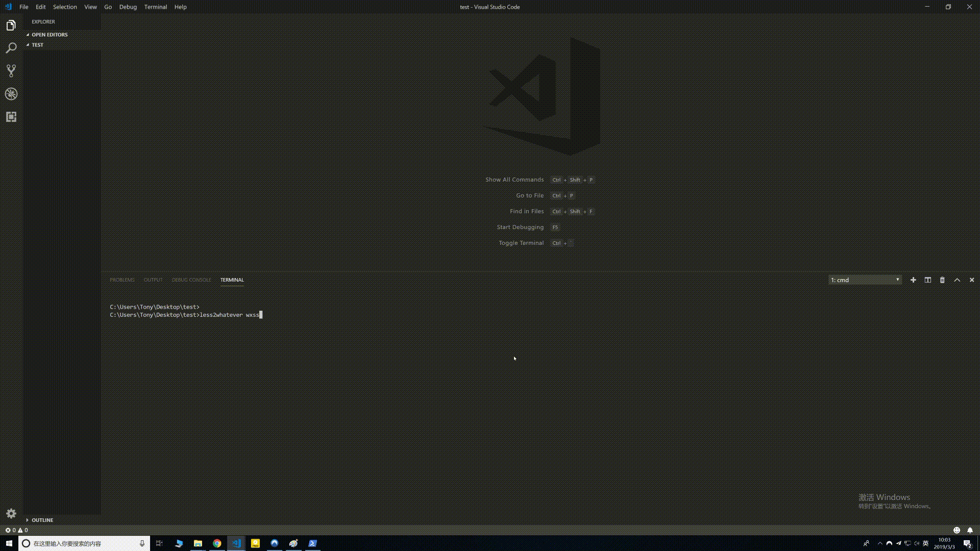Screen dimensions: 980x551
Task: Kill terminal with trash icon
Action: [x=942, y=280]
